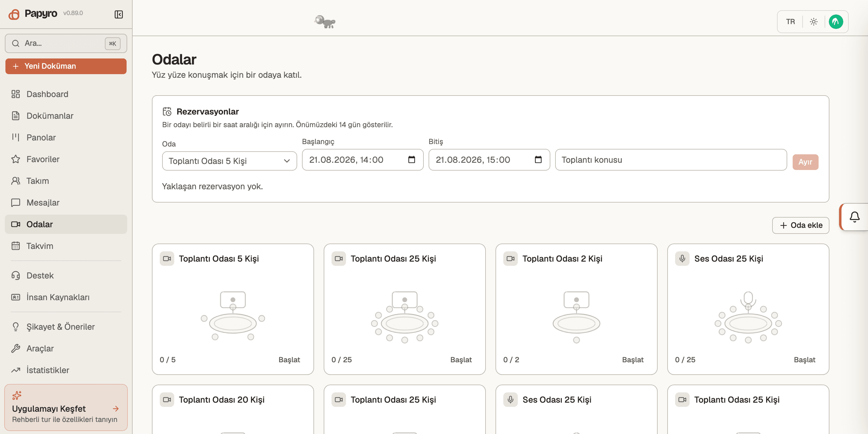The width and height of the screenshot is (868, 434).
Task: Open Takvim calendar page
Action: coord(66,246)
